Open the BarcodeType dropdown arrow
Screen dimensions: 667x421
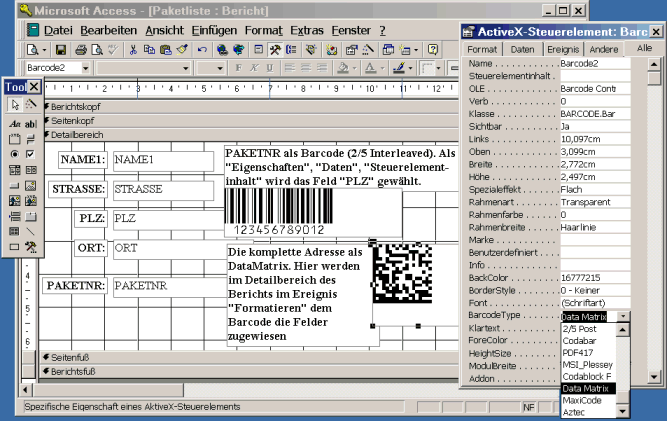[623, 316]
